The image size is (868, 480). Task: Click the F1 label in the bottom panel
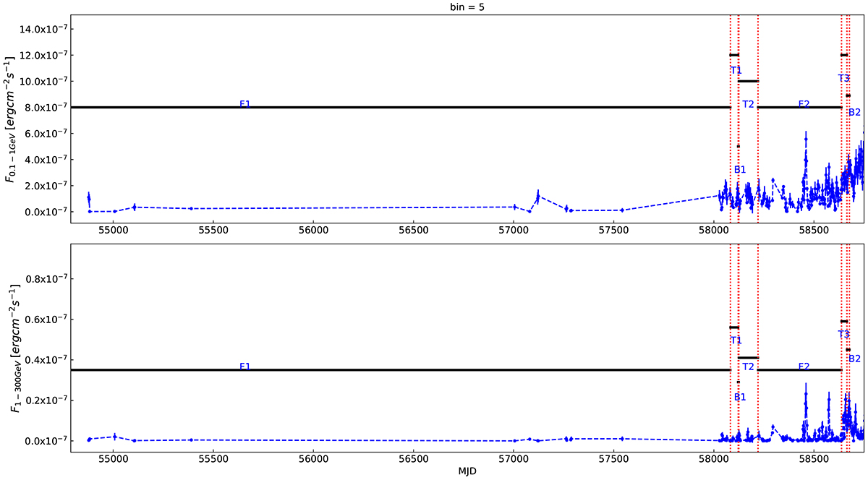[x=244, y=367]
